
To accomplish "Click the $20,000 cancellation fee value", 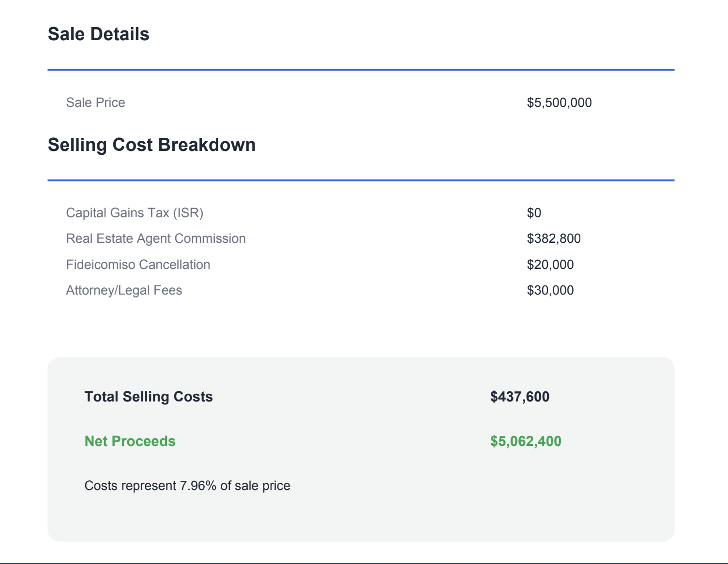I will 550,265.
